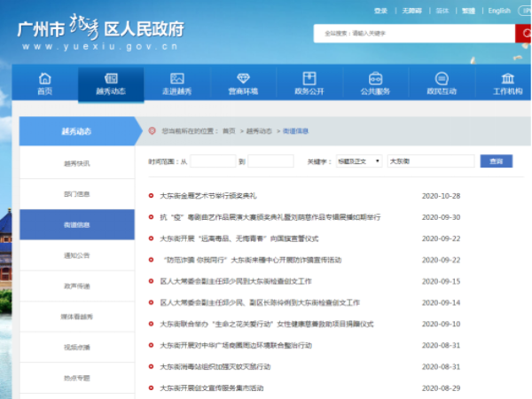Select 部门信息 in the left sidebar
Image resolution: width=532 pixels, height=399 pixels.
tap(76, 194)
